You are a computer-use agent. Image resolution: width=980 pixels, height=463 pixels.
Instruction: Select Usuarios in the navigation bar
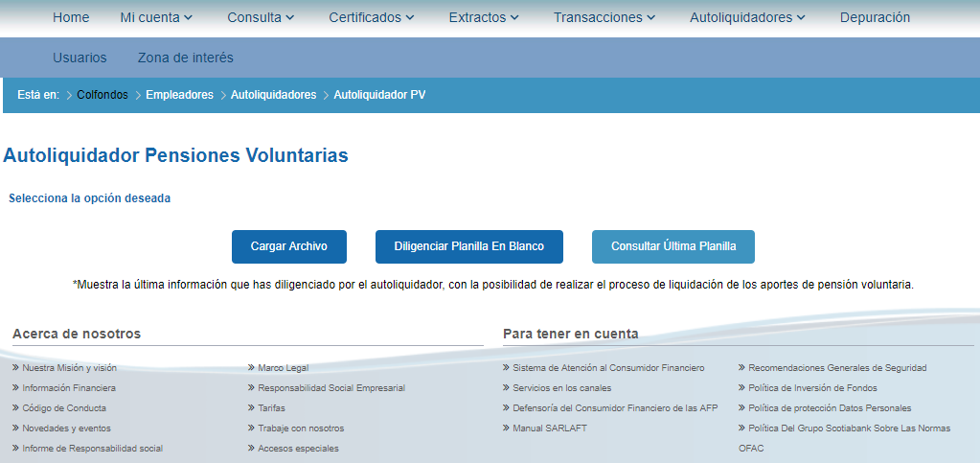pyautogui.click(x=80, y=58)
